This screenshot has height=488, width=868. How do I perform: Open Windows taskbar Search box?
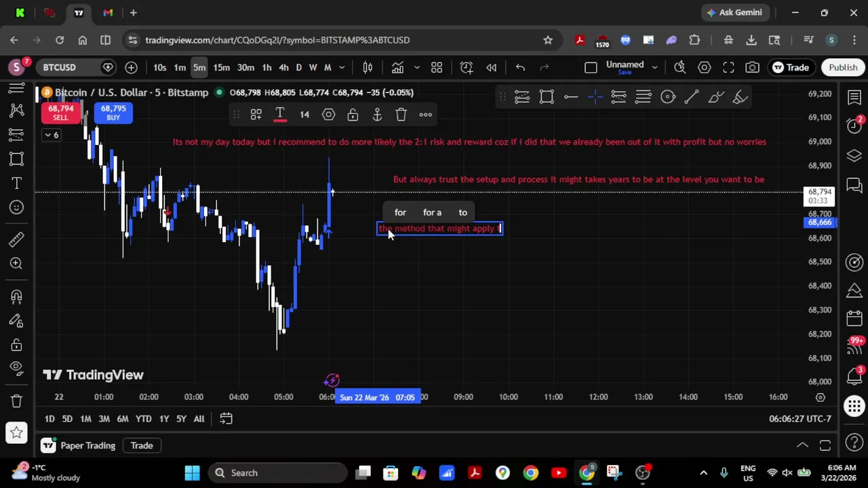tap(277, 472)
